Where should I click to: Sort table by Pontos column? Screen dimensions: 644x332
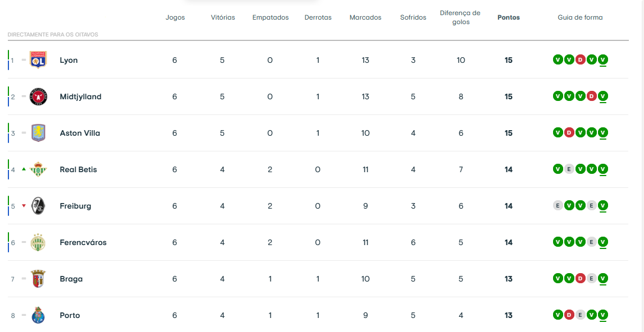point(508,17)
